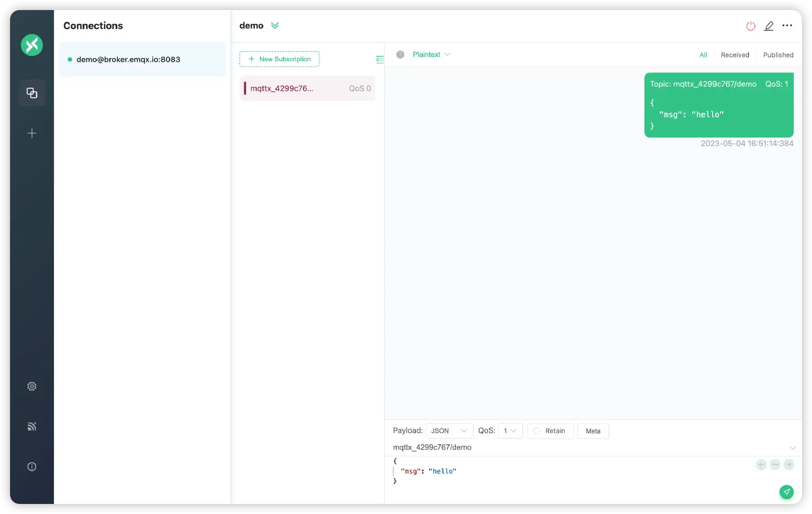Screen dimensions: 812x514
Task: Change QoS using the dropdown
Action: (x=510, y=431)
